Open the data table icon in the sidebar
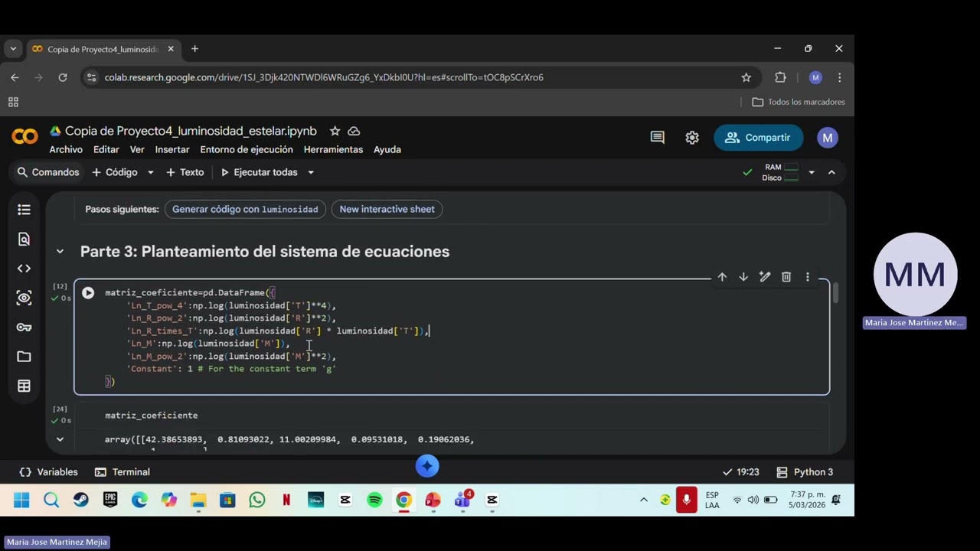980x551 pixels. pyautogui.click(x=24, y=386)
